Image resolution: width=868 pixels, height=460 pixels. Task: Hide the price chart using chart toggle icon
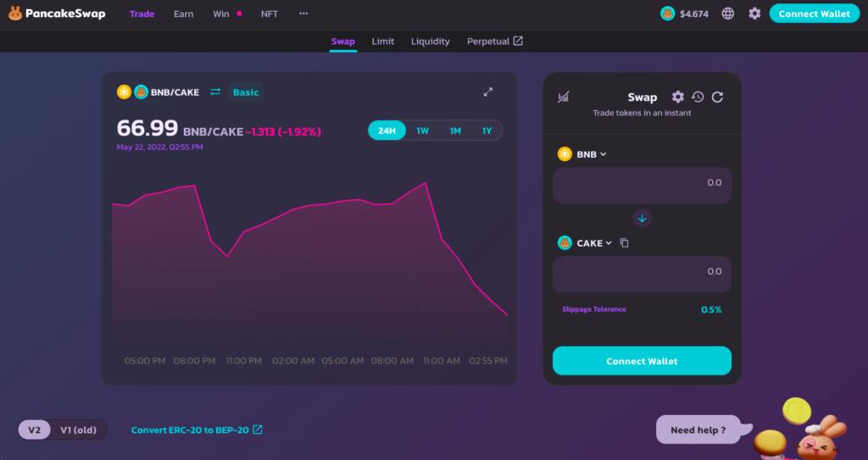tap(563, 97)
